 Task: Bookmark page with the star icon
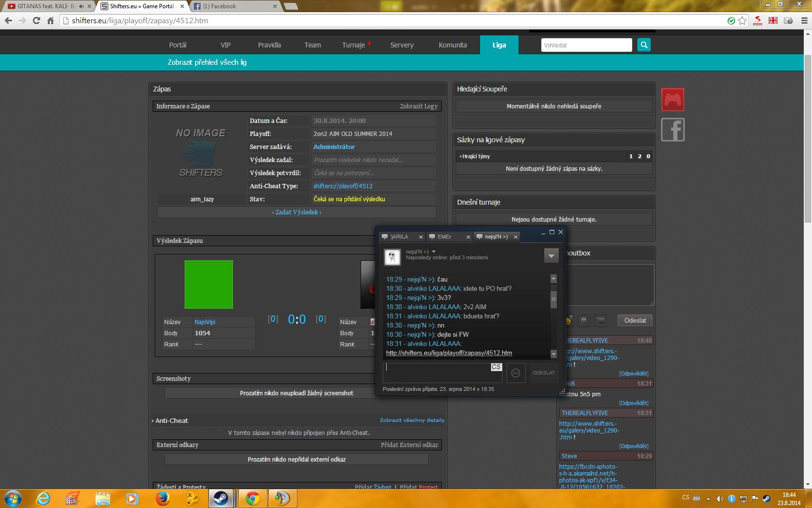(x=742, y=21)
